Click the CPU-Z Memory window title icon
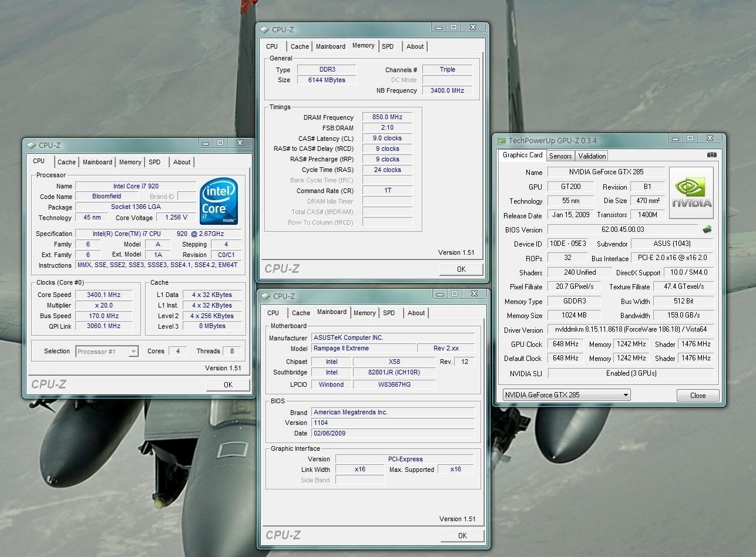Image resolution: width=756 pixels, height=557 pixels. [265, 29]
